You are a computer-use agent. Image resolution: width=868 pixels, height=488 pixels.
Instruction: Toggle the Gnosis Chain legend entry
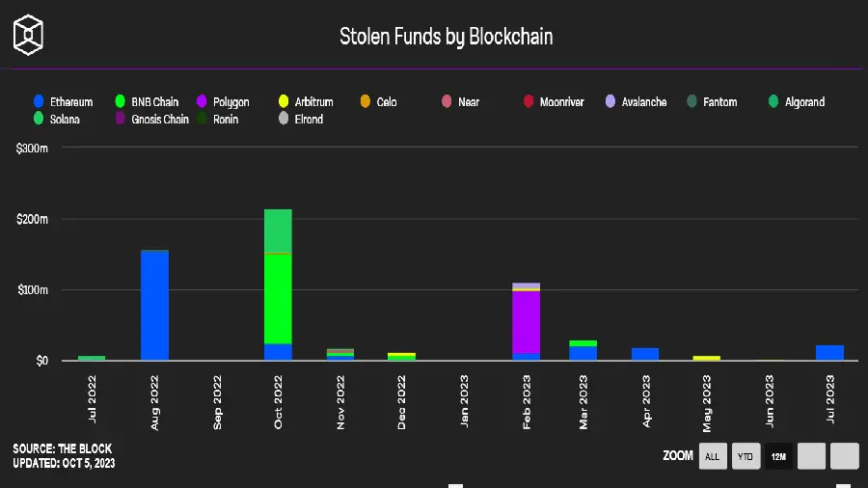coord(120,120)
